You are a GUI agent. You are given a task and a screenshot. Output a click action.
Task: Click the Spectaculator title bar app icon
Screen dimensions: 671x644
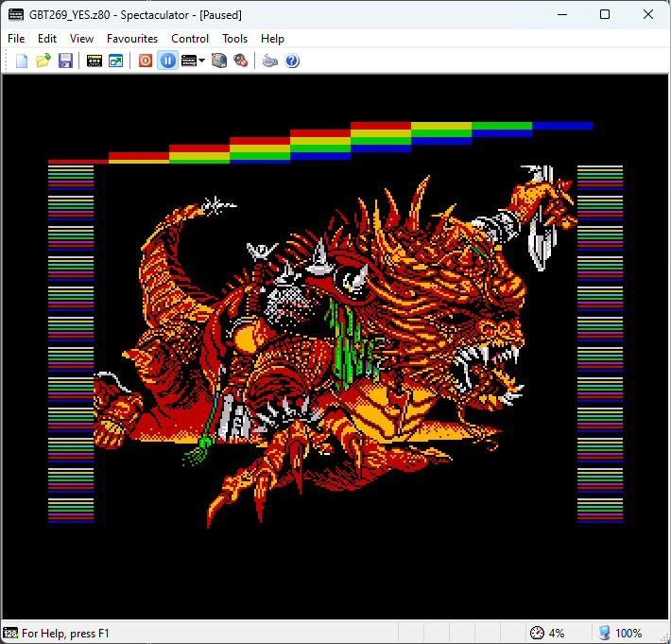(16, 14)
